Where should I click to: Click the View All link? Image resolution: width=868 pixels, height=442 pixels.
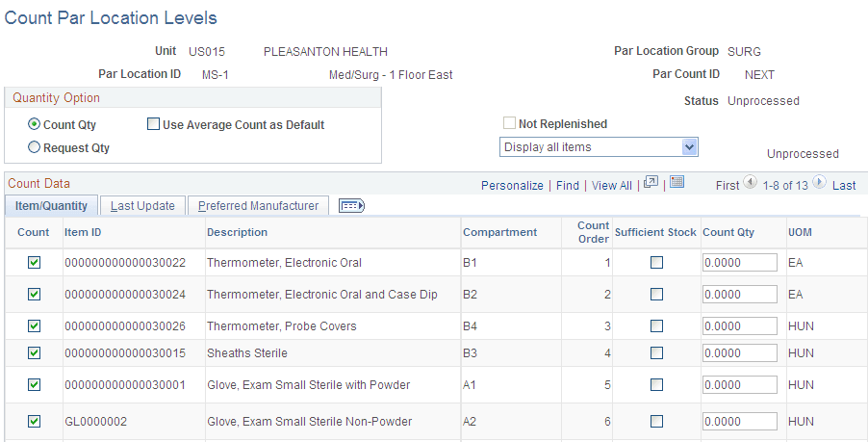click(x=612, y=186)
